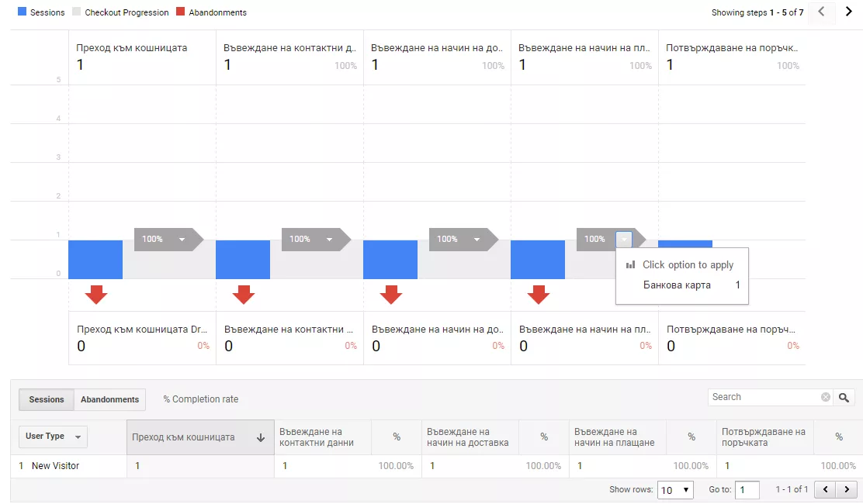Click the search magnifier button
The height and width of the screenshot is (504, 863).
(844, 397)
